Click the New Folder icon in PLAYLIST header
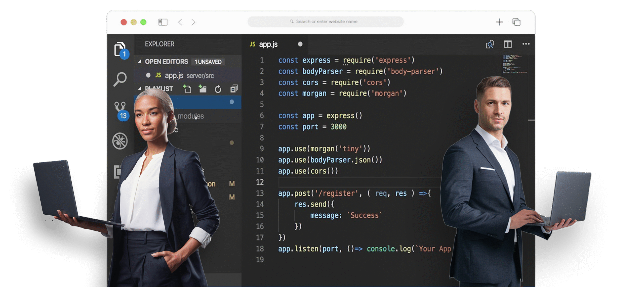This screenshot has height=287, width=644. 203,89
